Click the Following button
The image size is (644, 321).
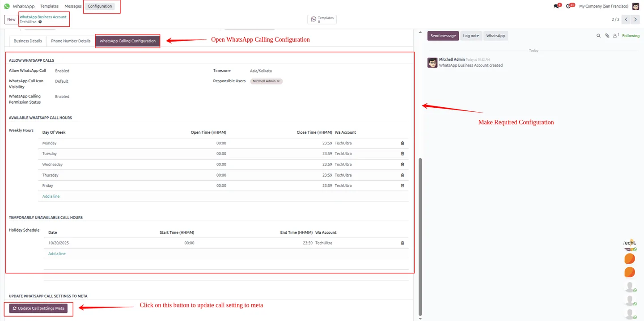point(631,36)
